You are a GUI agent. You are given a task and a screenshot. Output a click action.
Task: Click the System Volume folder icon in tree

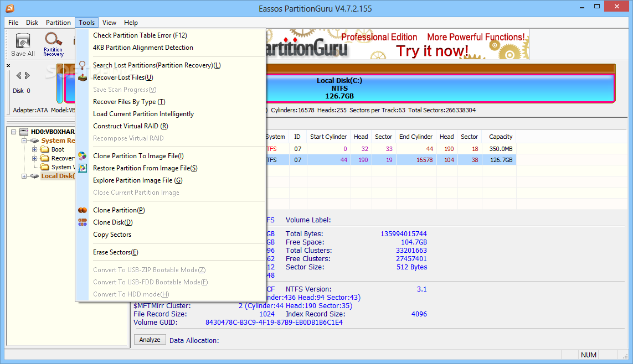[x=45, y=167]
